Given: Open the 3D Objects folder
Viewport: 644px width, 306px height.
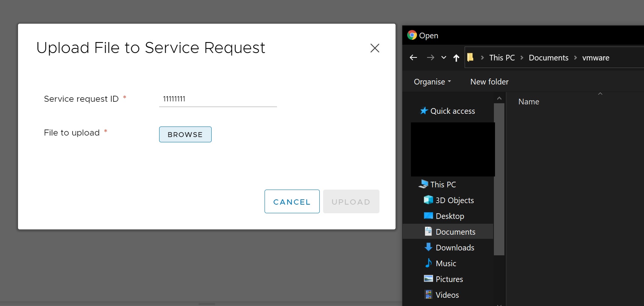Looking at the screenshot, I should pos(454,200).
